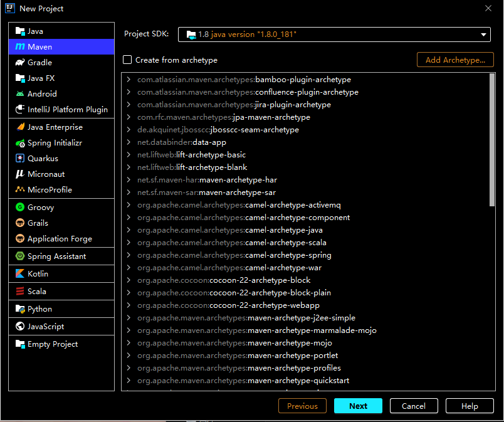Expand bamboo-plugin-archetype node
Image resolution: width=504 pixels, height=422 pixels.
click(129, 80)
